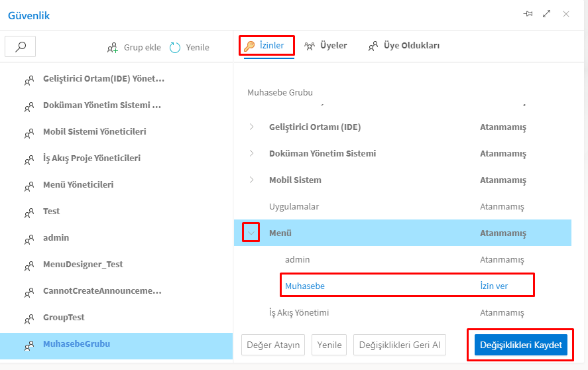588x370 pixels.
Task: Select the MuhasebeGrubu group
Action: tap(76, 344)
